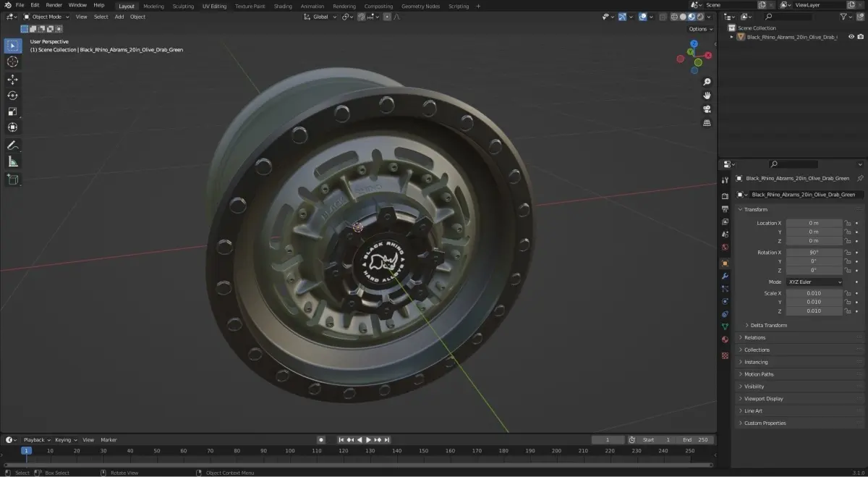Choose the Scale tool
The height and width of the screenshot is (477, 868).
tap(12, 111)
